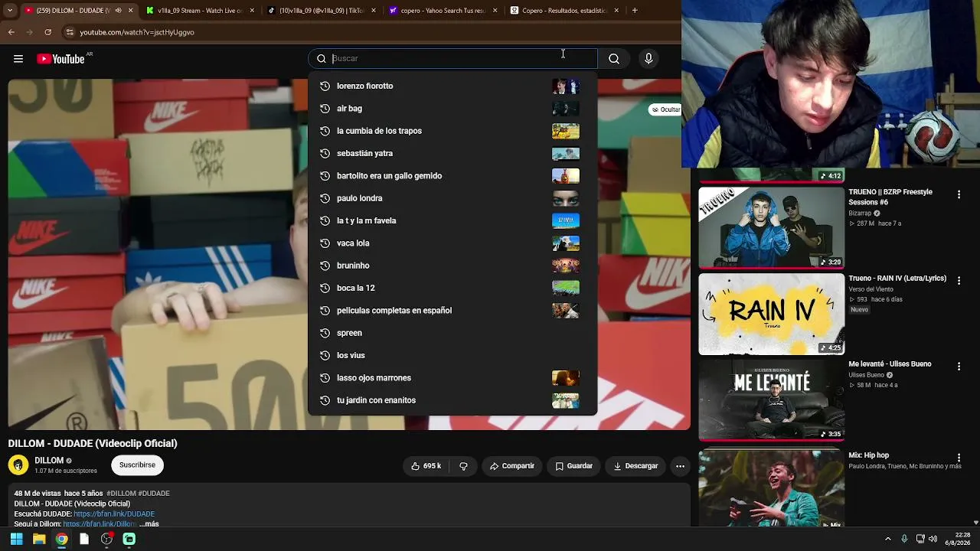Expand description with '...más'

tap(149, 524)
